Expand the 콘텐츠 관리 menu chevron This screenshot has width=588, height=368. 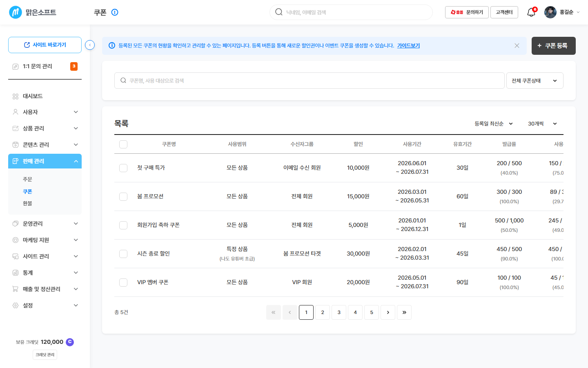pyautogui.click(x=76, y=145)
